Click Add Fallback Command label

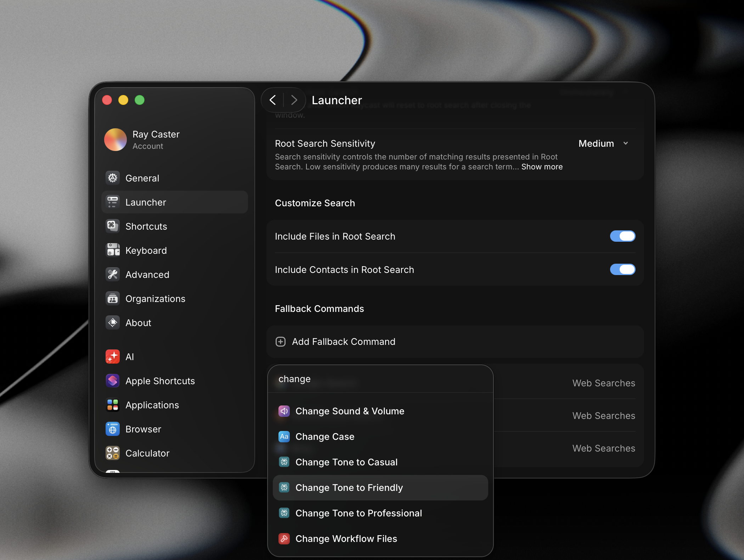point(344,342)
